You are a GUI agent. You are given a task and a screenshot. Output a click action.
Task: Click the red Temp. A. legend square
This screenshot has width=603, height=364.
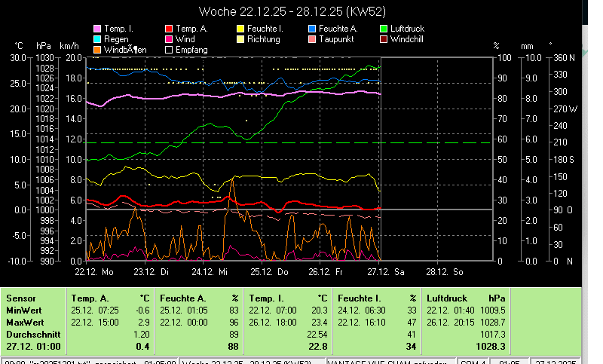pos(170,29)
